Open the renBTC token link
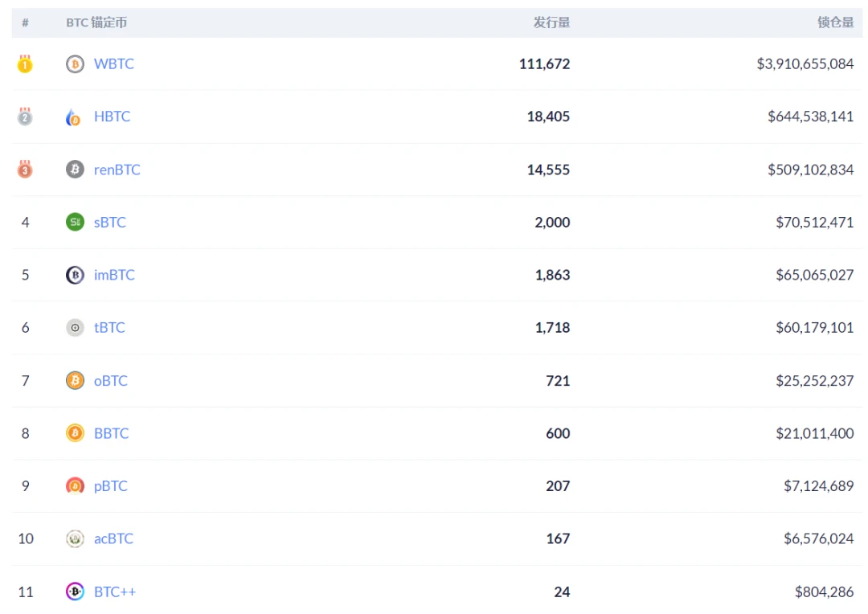This screenshot has height=614, width=868. coord(117,170)
